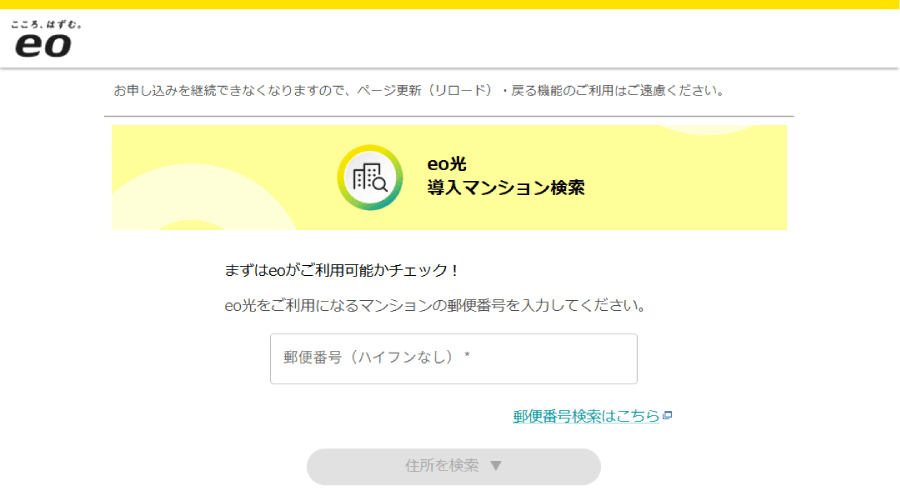Screen dimensions: 900x501
Task: Open the 郵便番号検索はこちら link
Action: (x=586, y=416)
